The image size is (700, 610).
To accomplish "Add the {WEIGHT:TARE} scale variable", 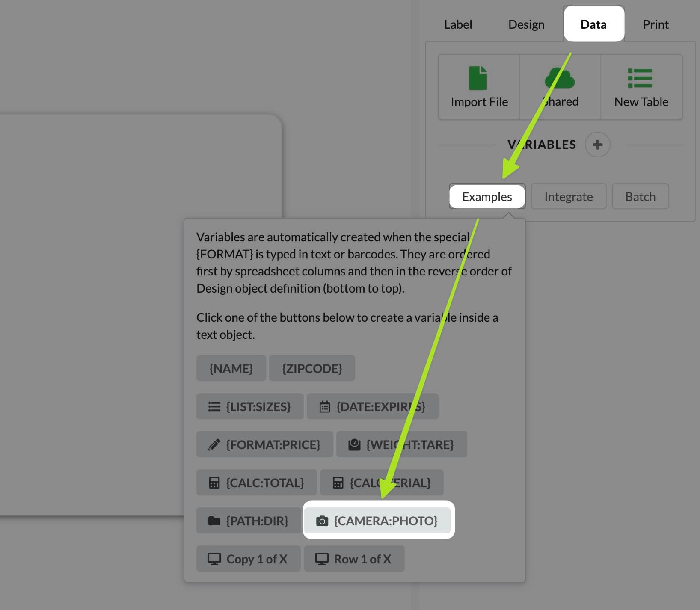I will coord(401,444).
